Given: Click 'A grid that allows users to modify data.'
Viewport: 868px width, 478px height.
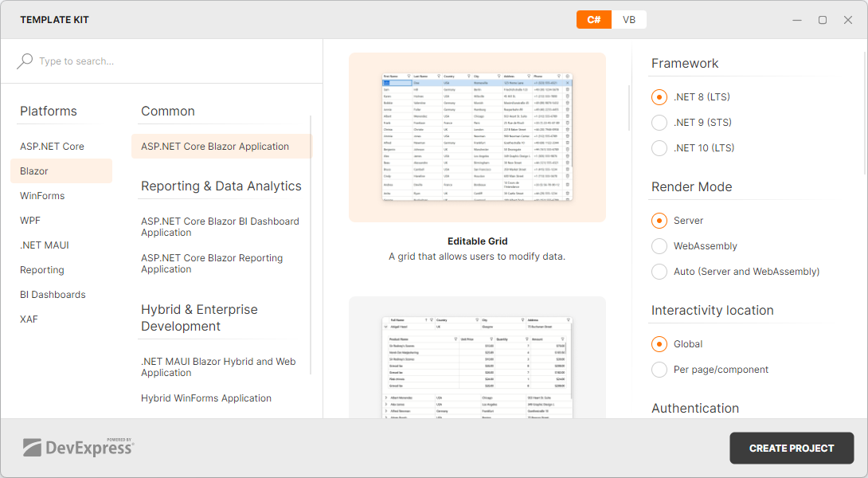Looking at the screenshot, I should point(477,257).
